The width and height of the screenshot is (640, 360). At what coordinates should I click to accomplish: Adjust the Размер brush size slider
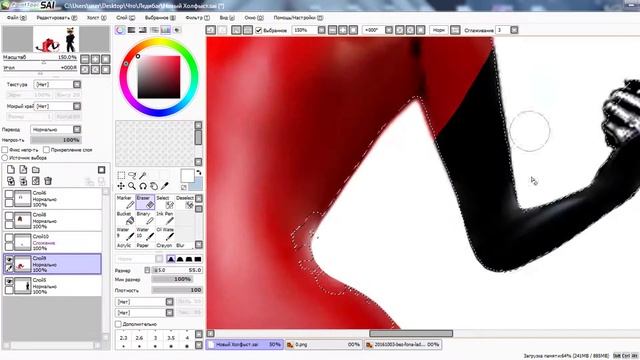tap(177, 270)
